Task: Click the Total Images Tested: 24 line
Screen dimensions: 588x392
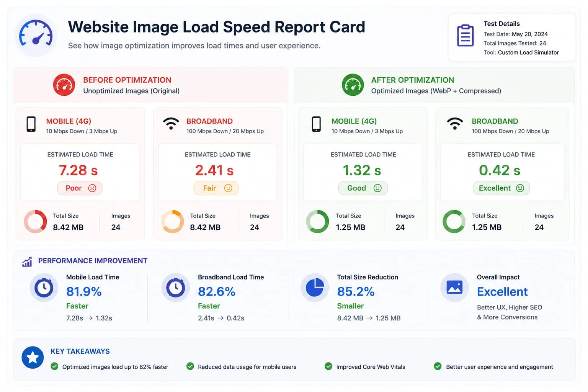Action: click(515, 43)
